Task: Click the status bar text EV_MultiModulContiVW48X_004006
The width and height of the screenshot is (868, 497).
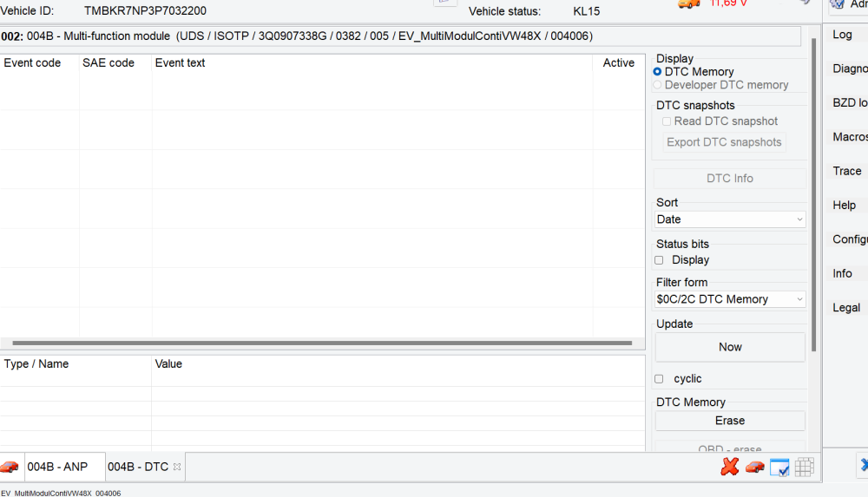Action: pyautogui.click(x=61, y=494)
